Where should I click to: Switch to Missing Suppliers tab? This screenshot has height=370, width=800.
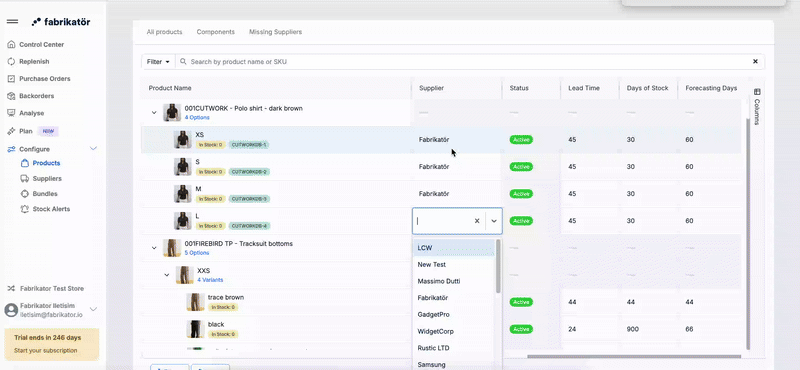click(x=276, y=32)
